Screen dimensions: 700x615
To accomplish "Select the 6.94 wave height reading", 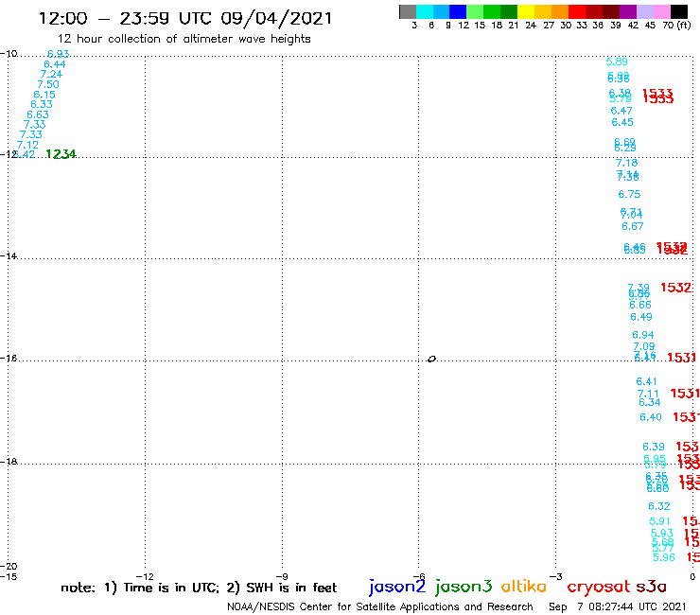I will (643, 335).
